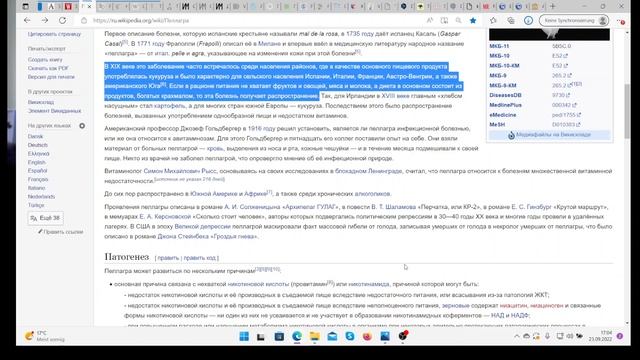Switch to the tab with red icon
Image resolution: width=640 pixels, height=360 pixels.
pos(68,7)
